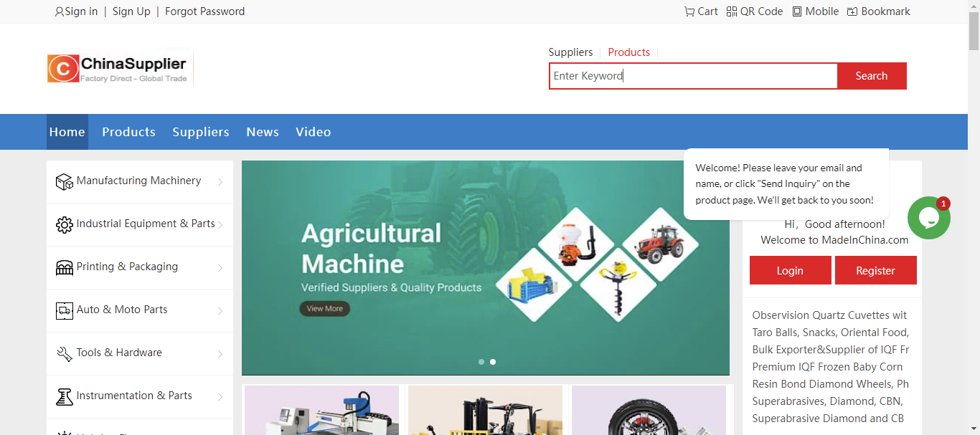Click the Register button
Image resolution: width=980 pixels, height=435 pixels.
(875, 271)
